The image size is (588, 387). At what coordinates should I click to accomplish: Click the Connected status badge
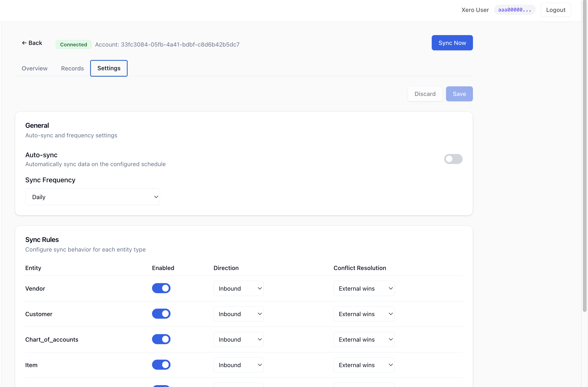pos(73,44)
